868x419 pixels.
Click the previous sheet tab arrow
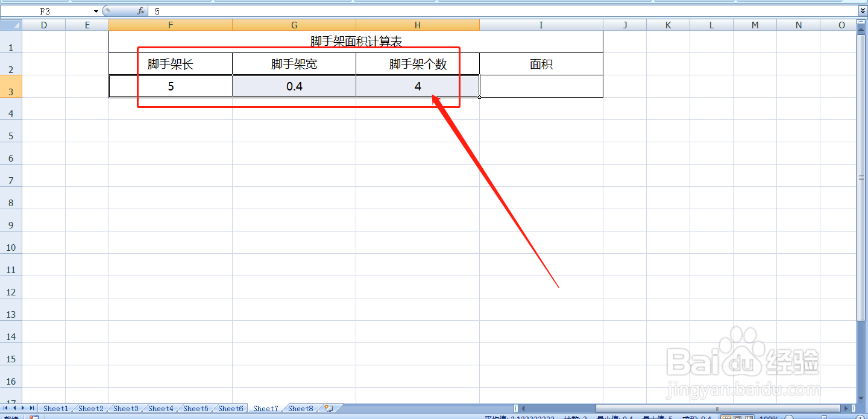14,408
